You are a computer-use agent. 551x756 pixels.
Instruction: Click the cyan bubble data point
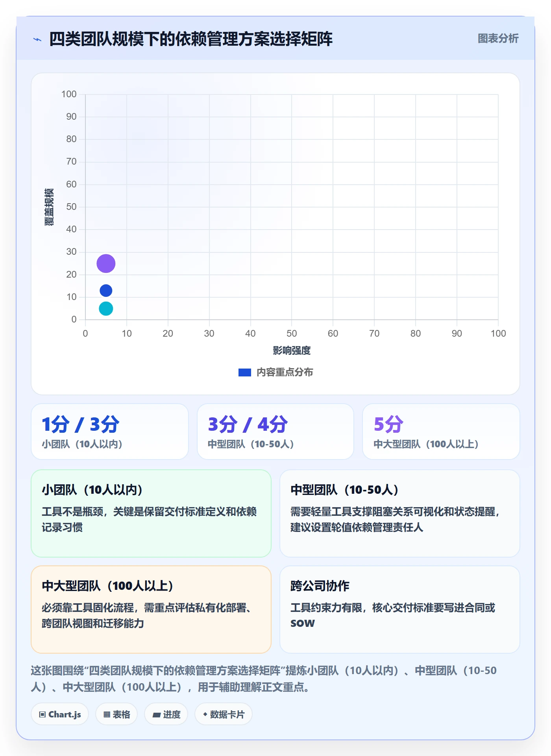pyautogui.click(x=106, y=308)
